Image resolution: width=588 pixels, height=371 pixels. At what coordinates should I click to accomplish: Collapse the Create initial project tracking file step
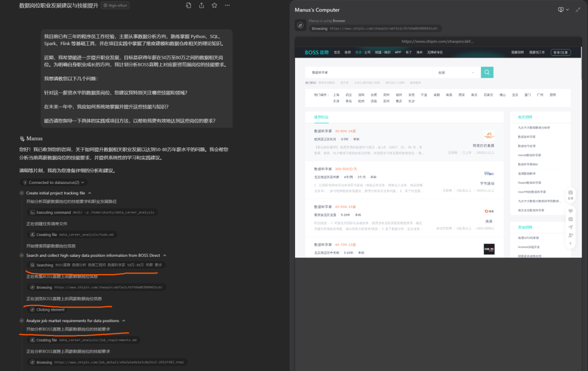point(90,193)
